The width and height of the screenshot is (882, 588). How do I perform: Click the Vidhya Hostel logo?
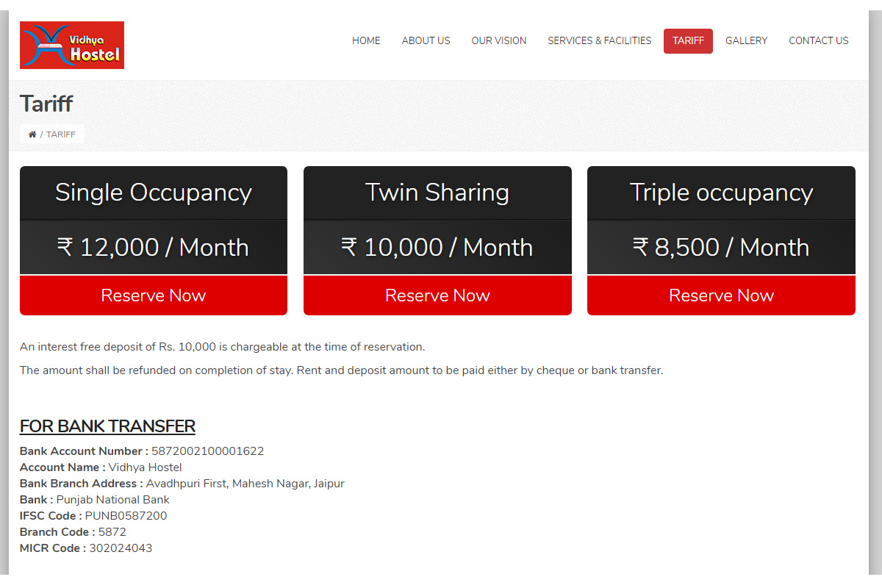(72, 45)
